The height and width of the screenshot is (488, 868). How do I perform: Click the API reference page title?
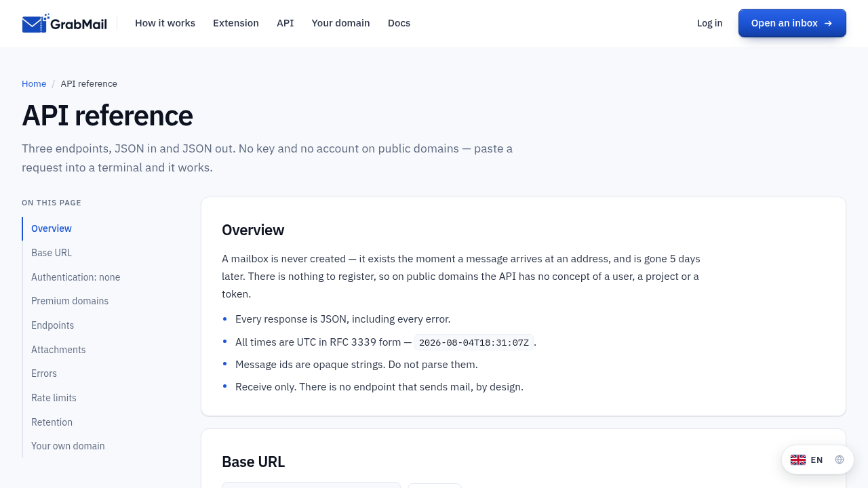pos(107,116)
